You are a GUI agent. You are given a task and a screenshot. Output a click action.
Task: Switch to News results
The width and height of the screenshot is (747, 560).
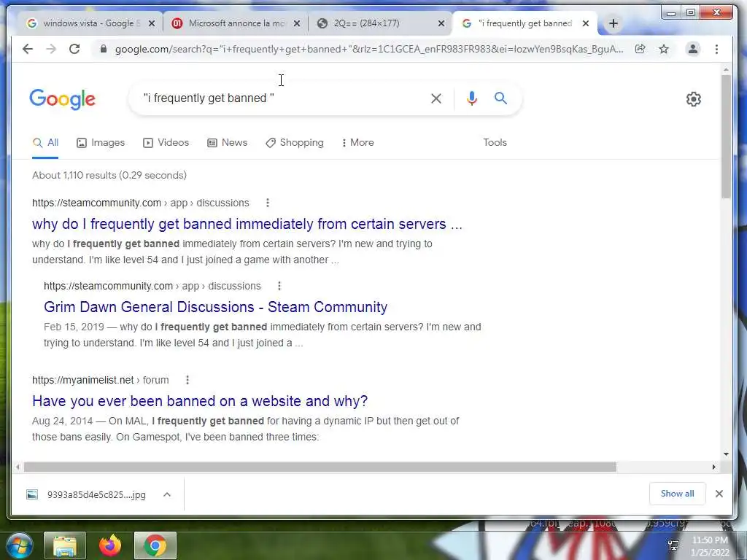click(228, 143)
